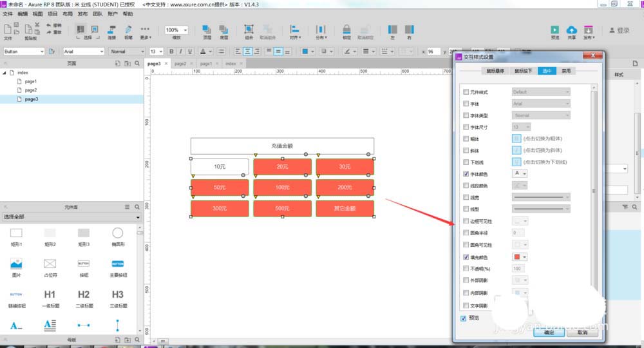Click the Lock (锁定) icon
644x348 pixels.
pyautogui.click(x=346, y=30)
